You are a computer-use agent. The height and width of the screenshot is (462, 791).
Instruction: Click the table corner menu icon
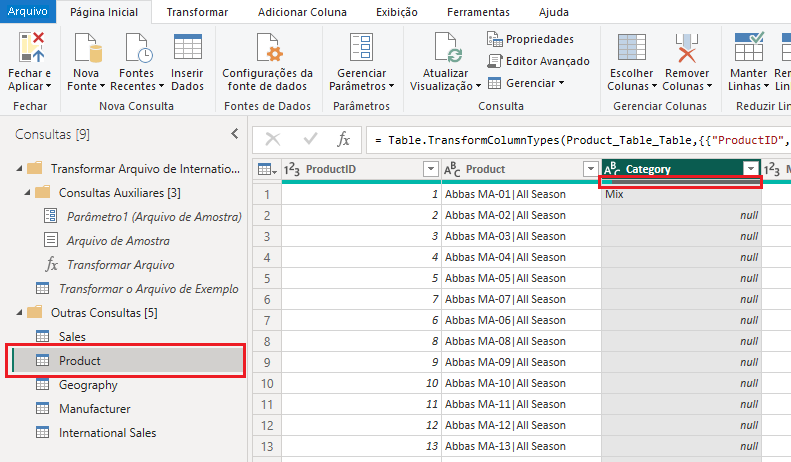pyautogui.click(x=267, y=169)
